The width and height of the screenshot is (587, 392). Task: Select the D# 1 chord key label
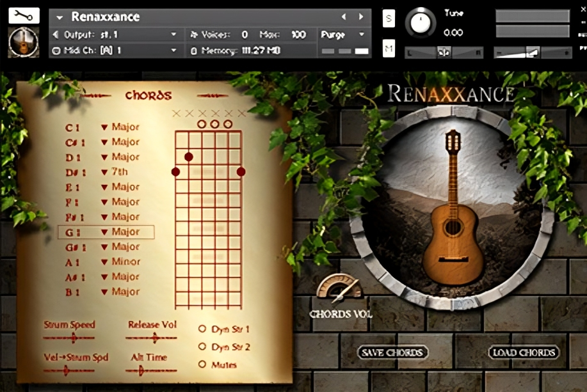[x=76, y=173]
